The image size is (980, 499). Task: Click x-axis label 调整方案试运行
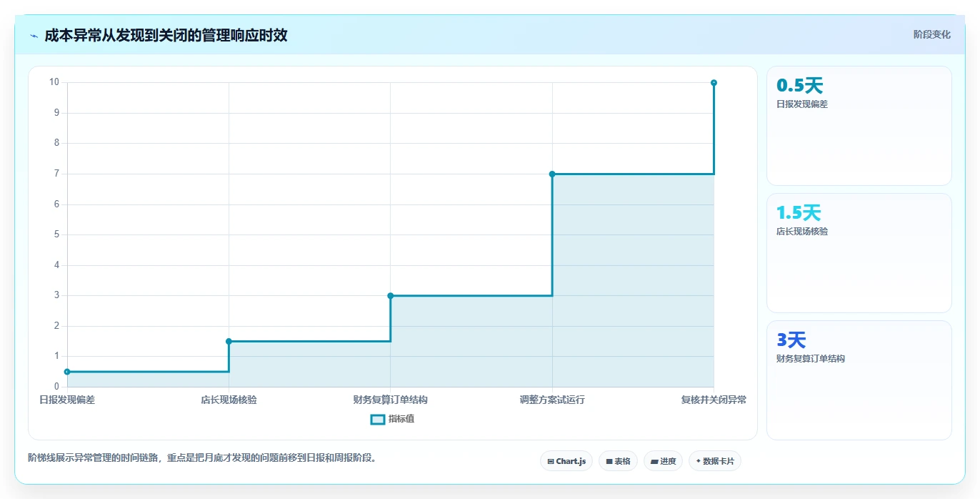(x=552, y=400)
